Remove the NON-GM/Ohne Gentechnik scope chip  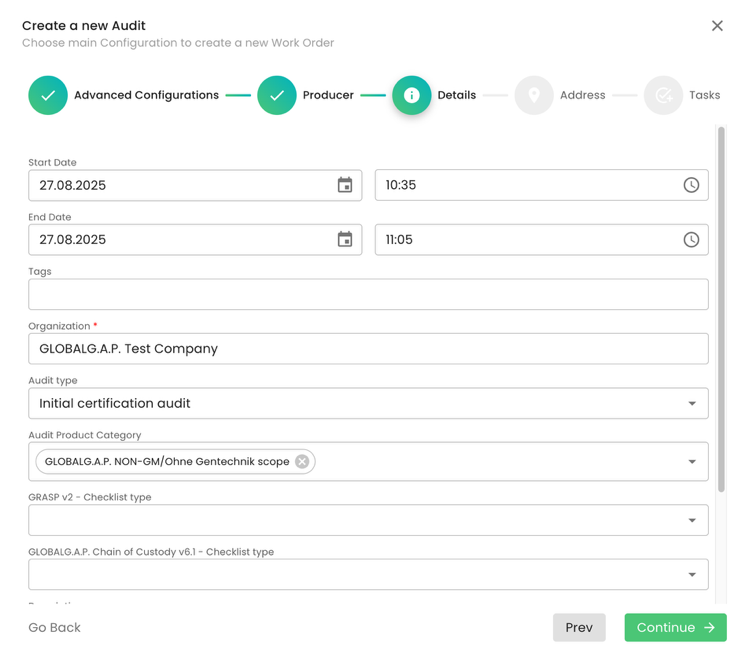click(302, 462)
